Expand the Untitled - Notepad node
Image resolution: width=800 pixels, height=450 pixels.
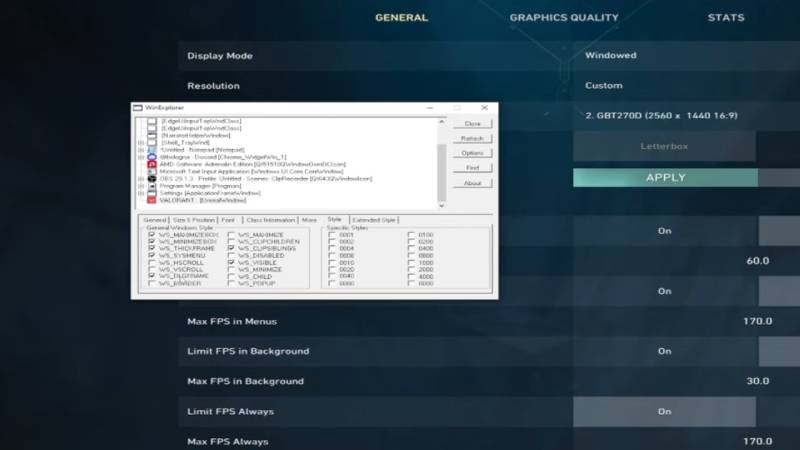click(x=141, y=150)
